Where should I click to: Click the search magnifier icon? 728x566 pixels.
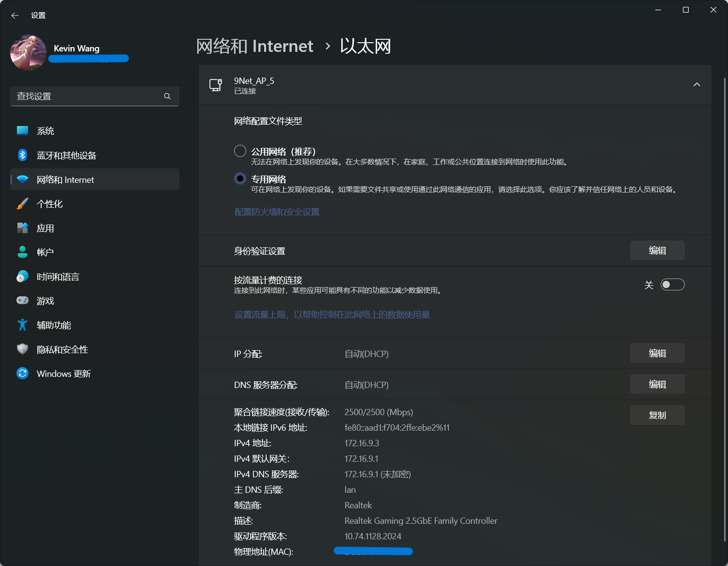coord(167,96)
